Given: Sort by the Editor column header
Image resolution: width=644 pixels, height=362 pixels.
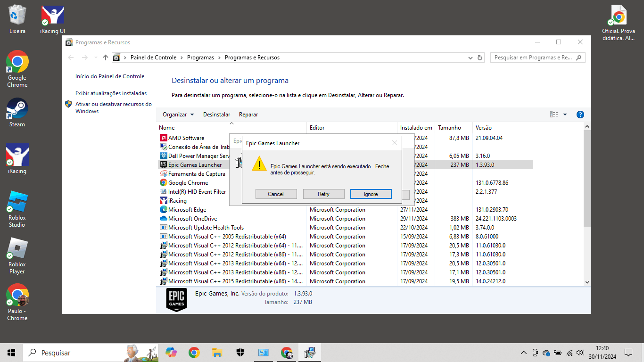Looking at the screenshot, I should click(352, 128).
